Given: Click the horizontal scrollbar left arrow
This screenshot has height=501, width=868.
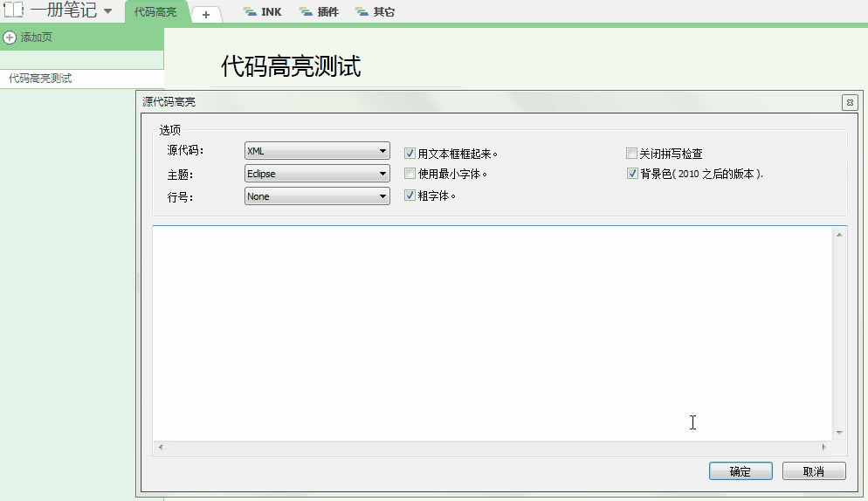Looking at the screenshot, I should (x=161, y=447).
